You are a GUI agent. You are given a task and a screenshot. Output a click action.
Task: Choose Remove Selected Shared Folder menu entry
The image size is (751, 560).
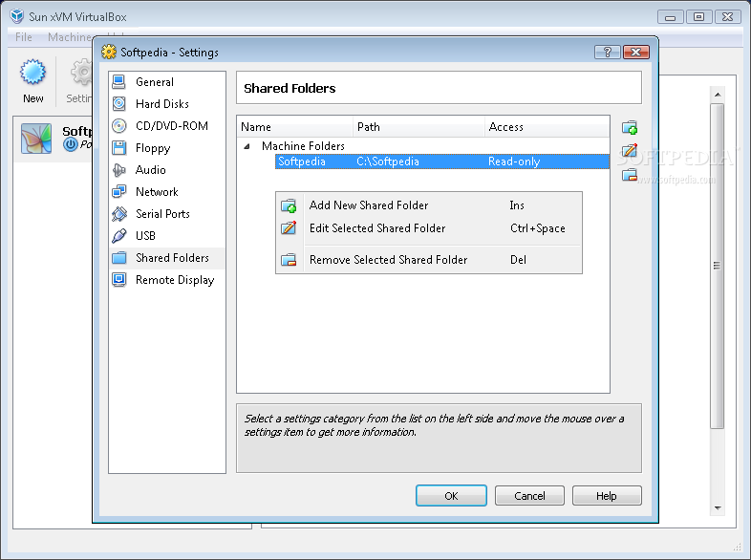tap(429, 260)
